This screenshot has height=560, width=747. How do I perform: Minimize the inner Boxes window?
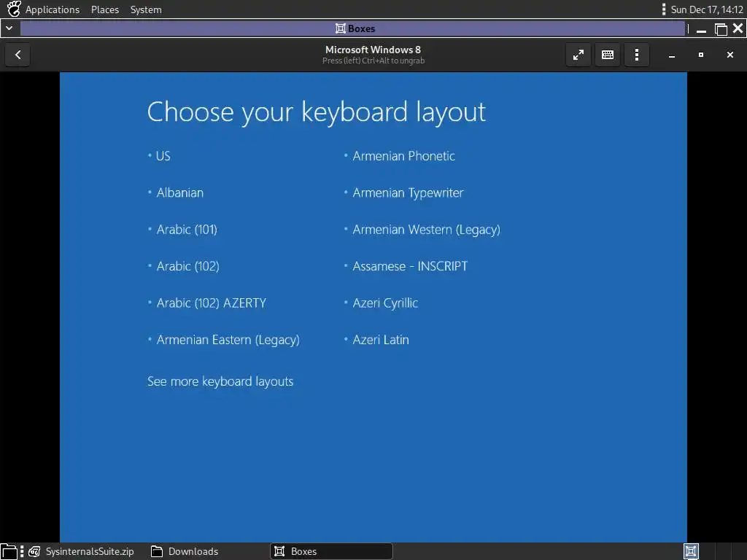click(672, 55)
